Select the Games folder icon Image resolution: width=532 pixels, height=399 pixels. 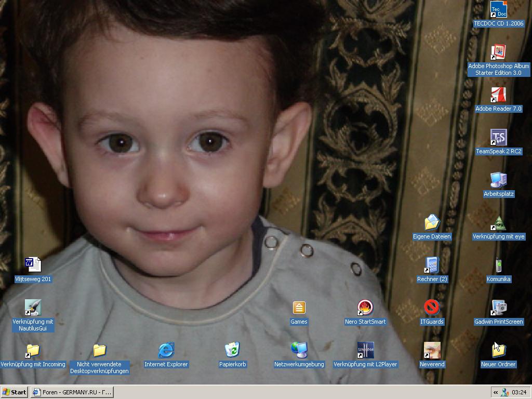tap(299, 308)
